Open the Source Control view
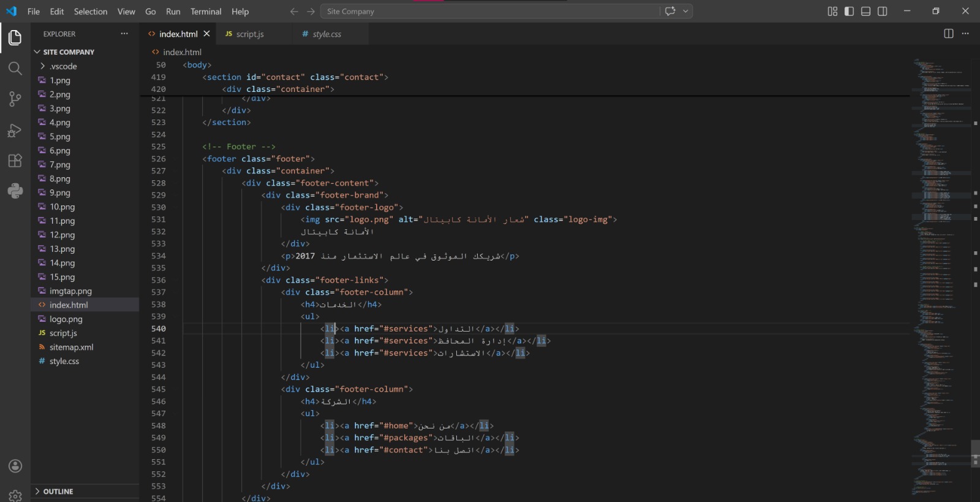 click(x=15, y=99)
